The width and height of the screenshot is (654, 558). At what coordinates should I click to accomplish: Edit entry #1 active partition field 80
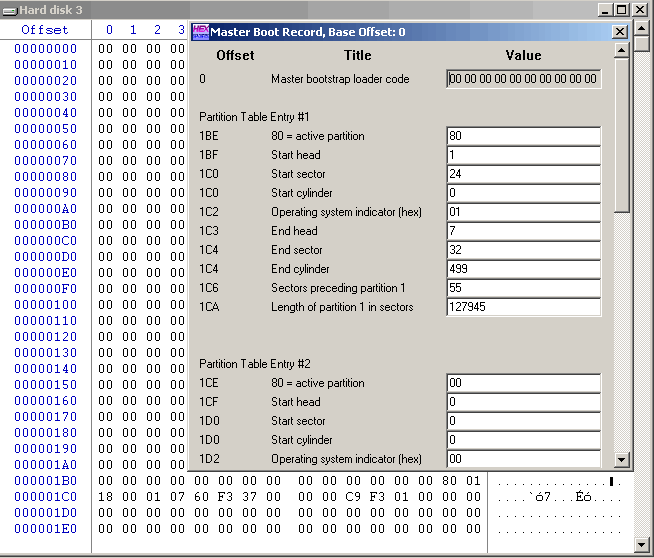[523, 136]
